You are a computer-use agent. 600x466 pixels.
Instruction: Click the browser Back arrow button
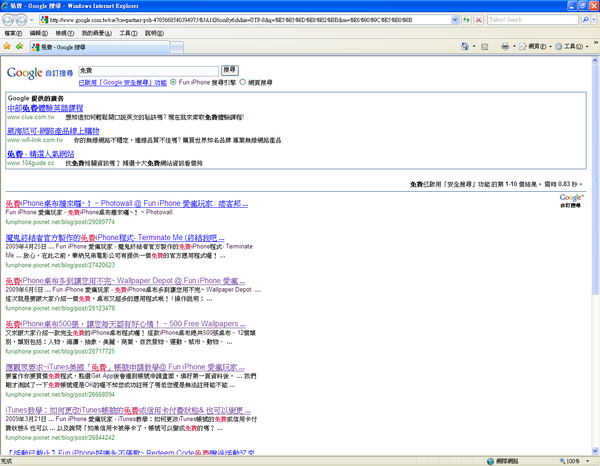(8, 20)
